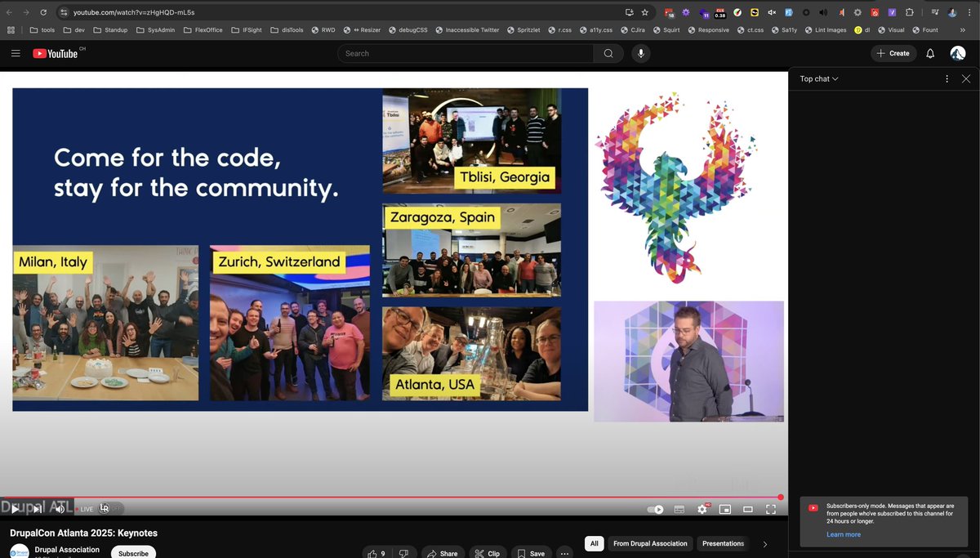Image resolution: width=980 pixels, height=558 pixels.
Task: Follow the Learn more link in chat notice
Action: tap(843, 534)
